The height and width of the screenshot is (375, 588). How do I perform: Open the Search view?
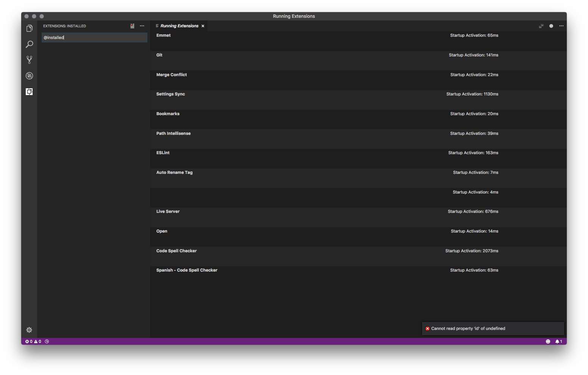click(29, 44)
